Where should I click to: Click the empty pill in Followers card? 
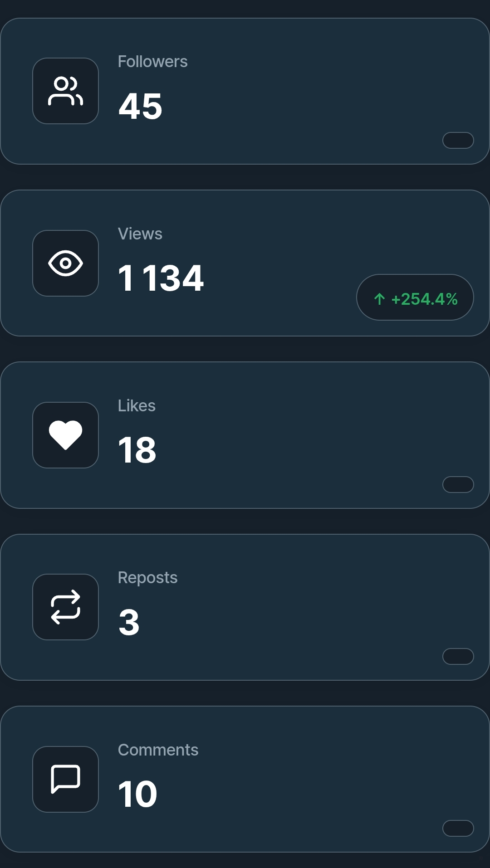(458, 140)
